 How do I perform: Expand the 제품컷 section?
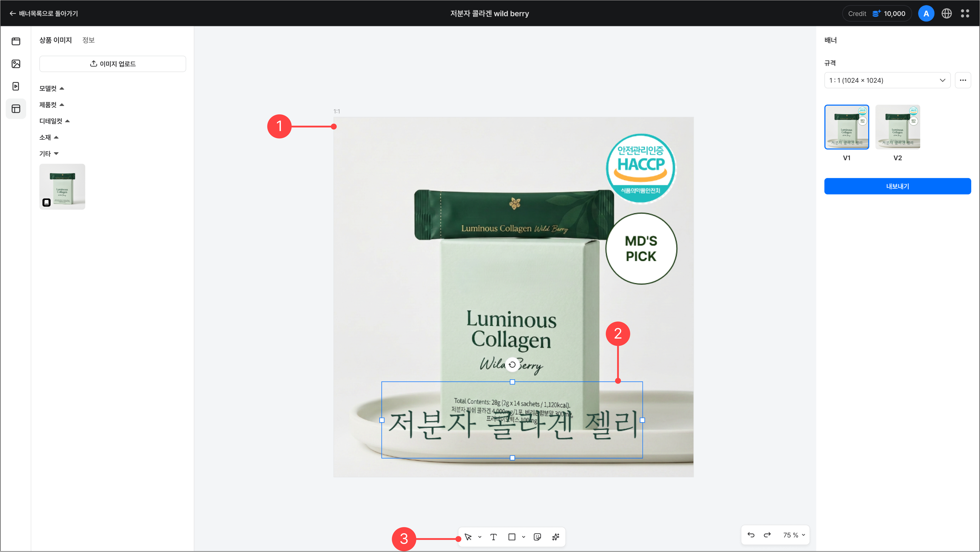(x=52, y=105)
